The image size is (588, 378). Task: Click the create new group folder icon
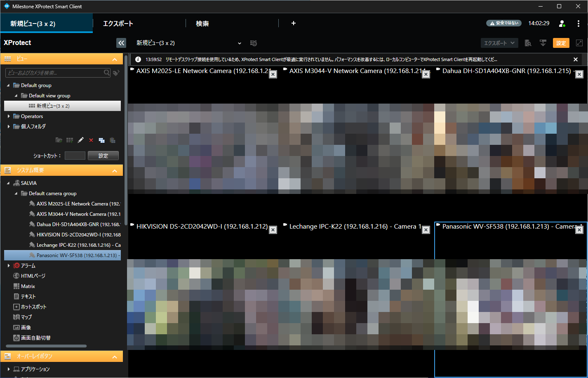pyautogui.click(x=59, y=140)
